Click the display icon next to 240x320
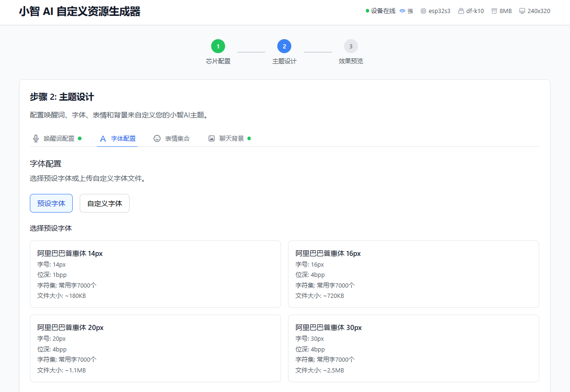 click(522, 11)
